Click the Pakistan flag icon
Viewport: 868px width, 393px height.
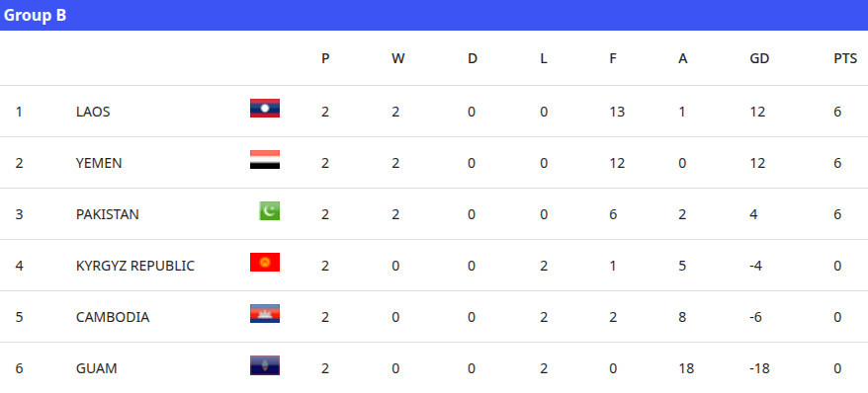click(x=270, y=210)
